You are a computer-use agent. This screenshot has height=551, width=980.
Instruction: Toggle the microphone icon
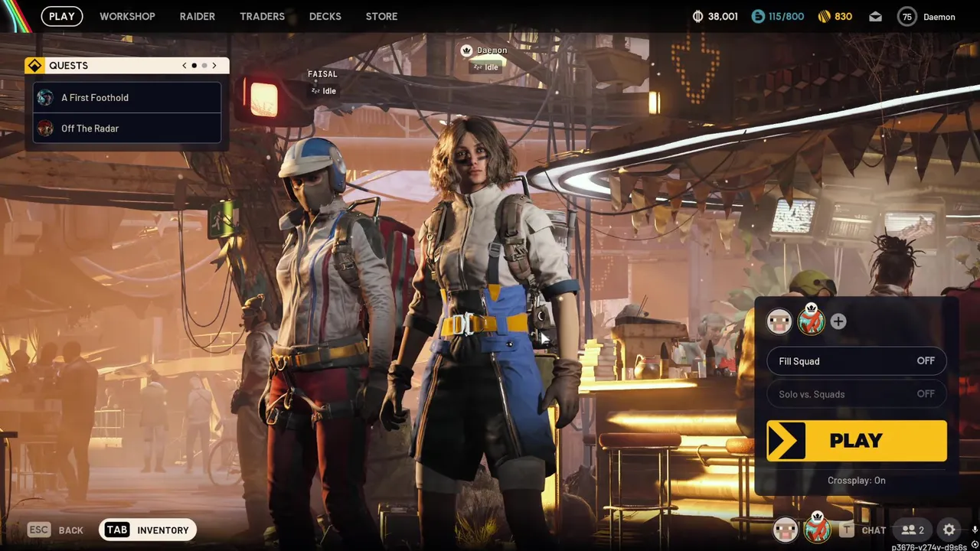pyautogui.click(x=975, y=530)
